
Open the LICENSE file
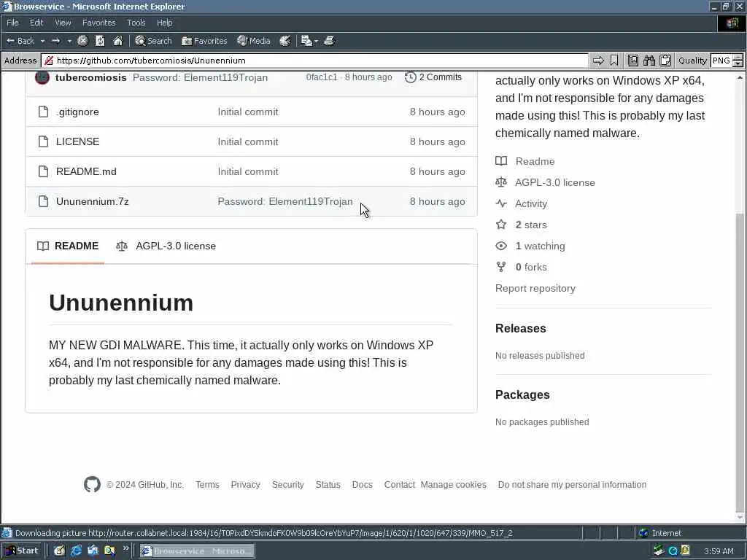77,141
